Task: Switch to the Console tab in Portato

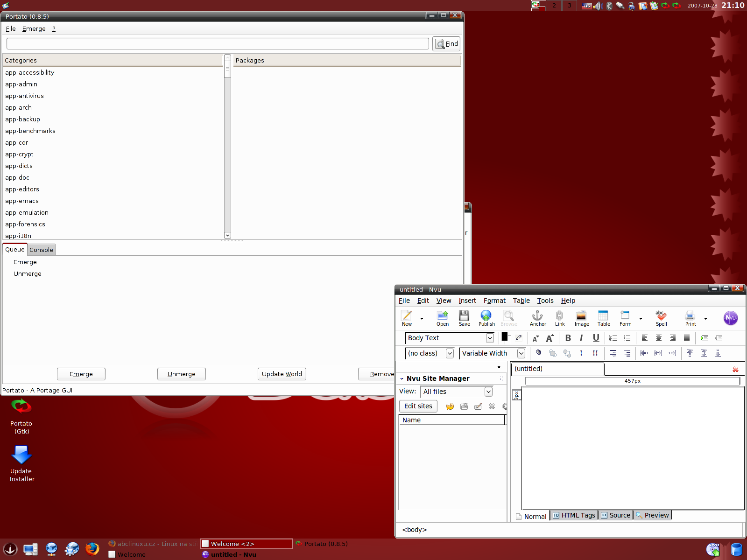Action: tap(42, 250)
